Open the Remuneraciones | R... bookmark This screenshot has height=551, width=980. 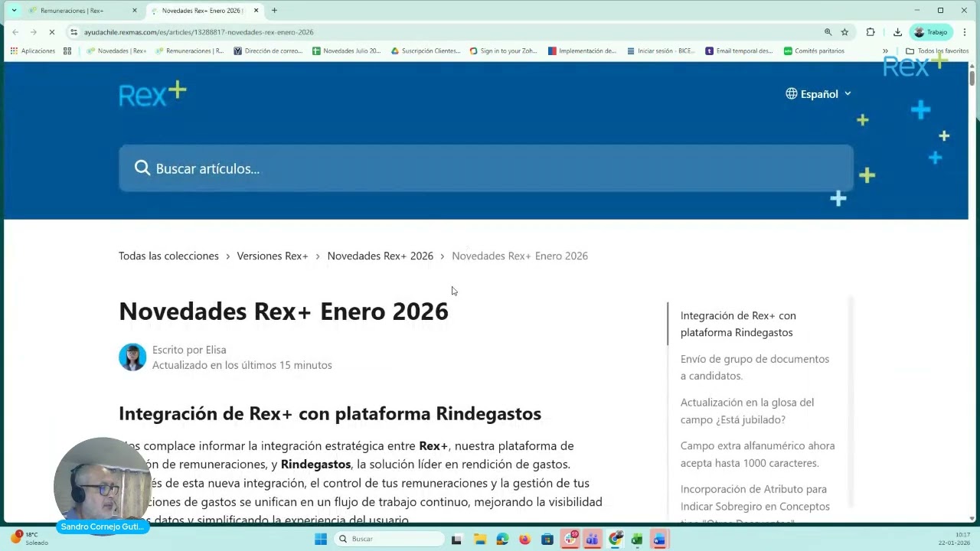point(189,51)
